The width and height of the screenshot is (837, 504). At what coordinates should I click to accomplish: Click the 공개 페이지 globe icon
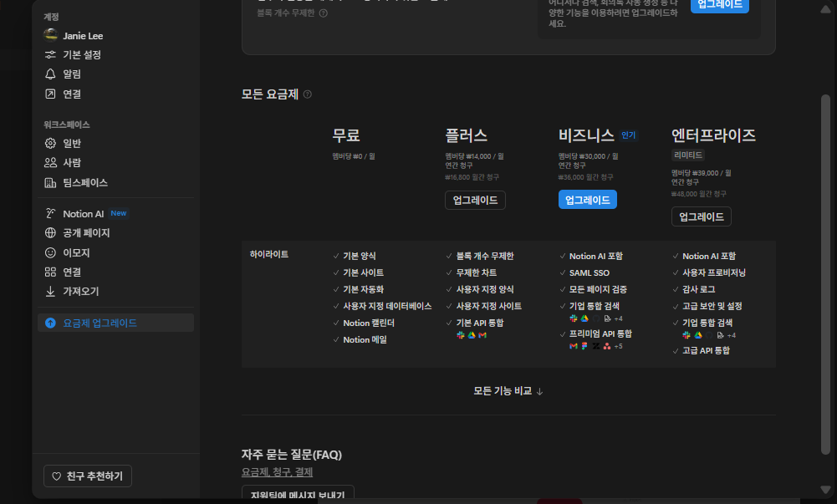tap(50, 232)
